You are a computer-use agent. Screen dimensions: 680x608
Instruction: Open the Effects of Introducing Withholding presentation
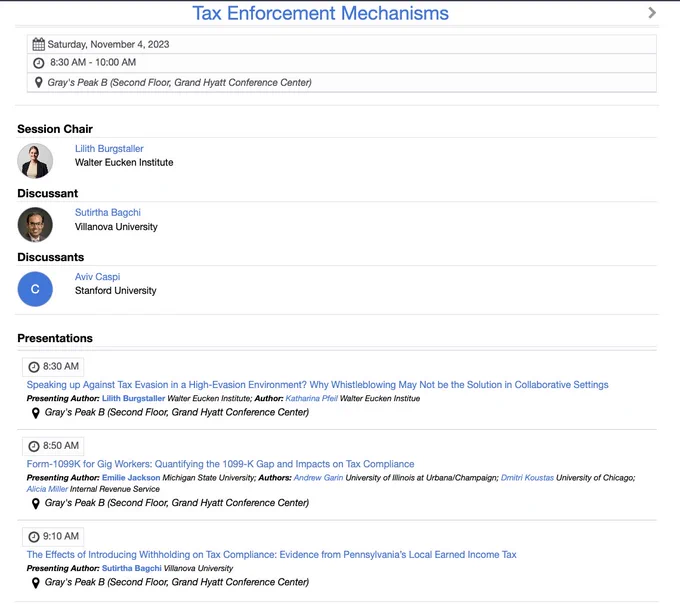(x=271, y=555)
